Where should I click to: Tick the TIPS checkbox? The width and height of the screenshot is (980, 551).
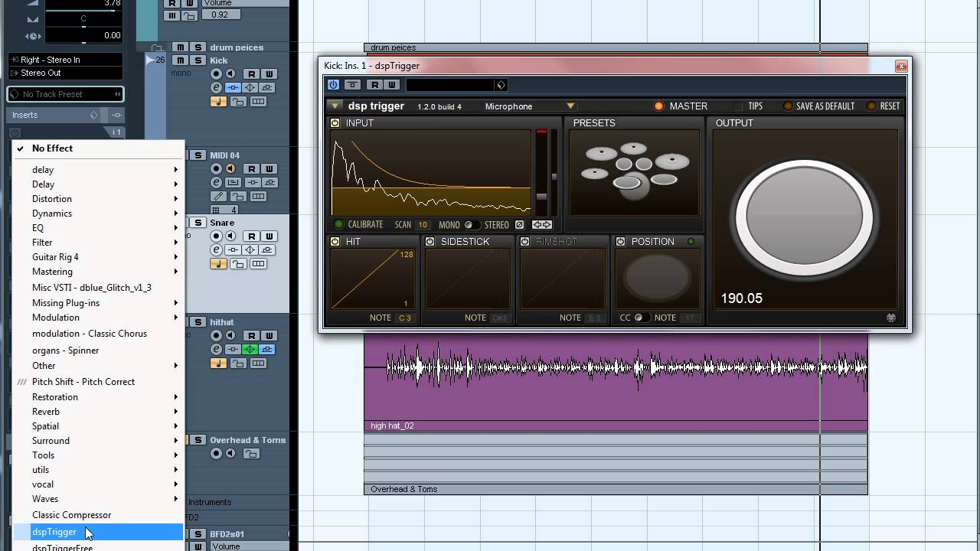[x=738, y=106]
